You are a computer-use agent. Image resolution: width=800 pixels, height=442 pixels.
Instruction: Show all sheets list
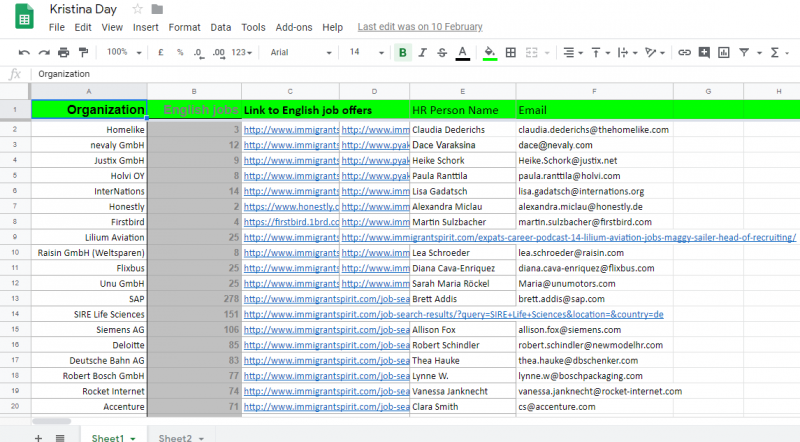coord(60,437)
